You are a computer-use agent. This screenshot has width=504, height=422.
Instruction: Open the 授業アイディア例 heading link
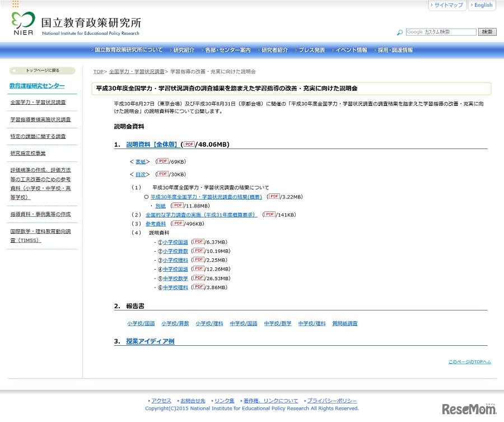pyautogui.click(x=150, y=341)
